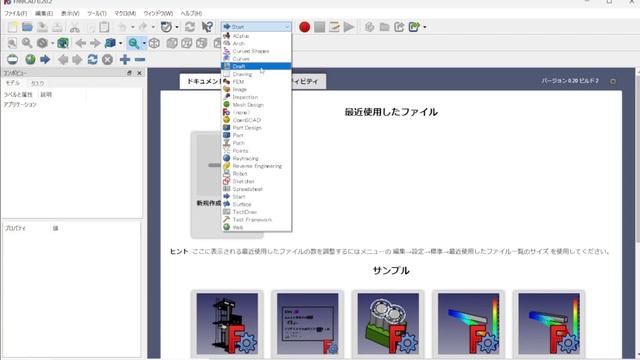The height and width of the screenshot is (360, 640).
Task: Open the ドキュメント tab on start page
Action: click(203, 82)
